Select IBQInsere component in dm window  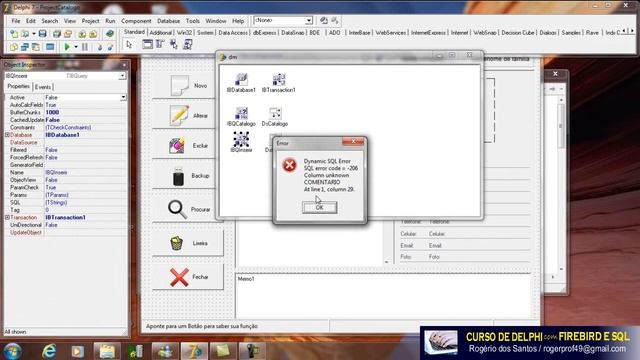(241, 142)
